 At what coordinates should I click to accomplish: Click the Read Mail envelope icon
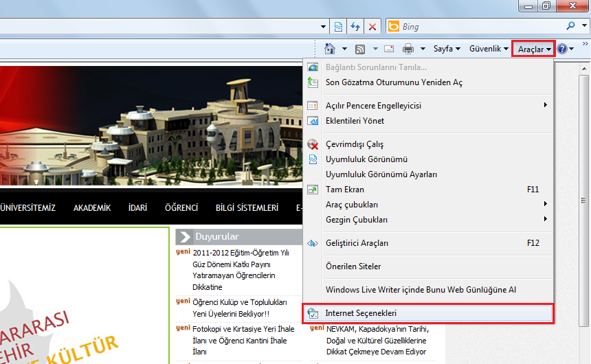click(389, 49)
